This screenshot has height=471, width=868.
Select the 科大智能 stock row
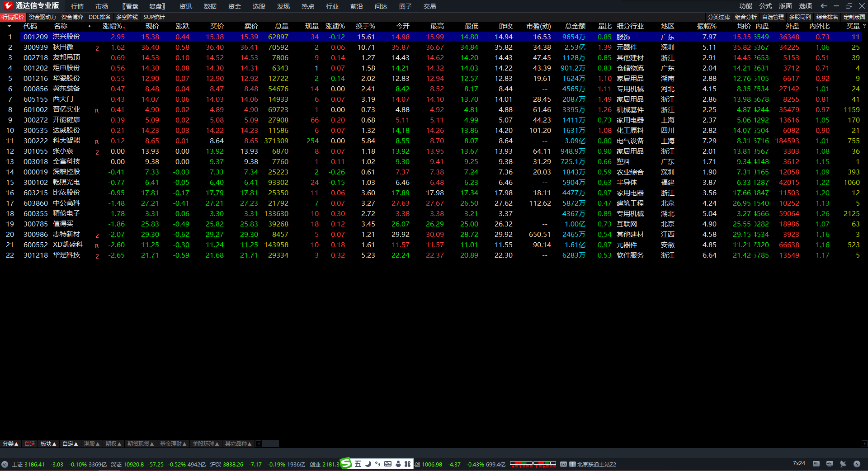point(434,141)
